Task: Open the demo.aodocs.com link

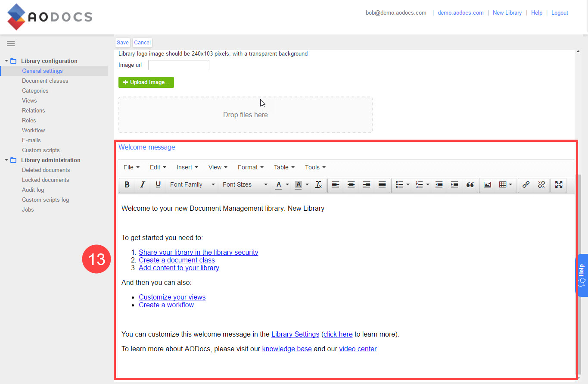Action: point(460,13)
